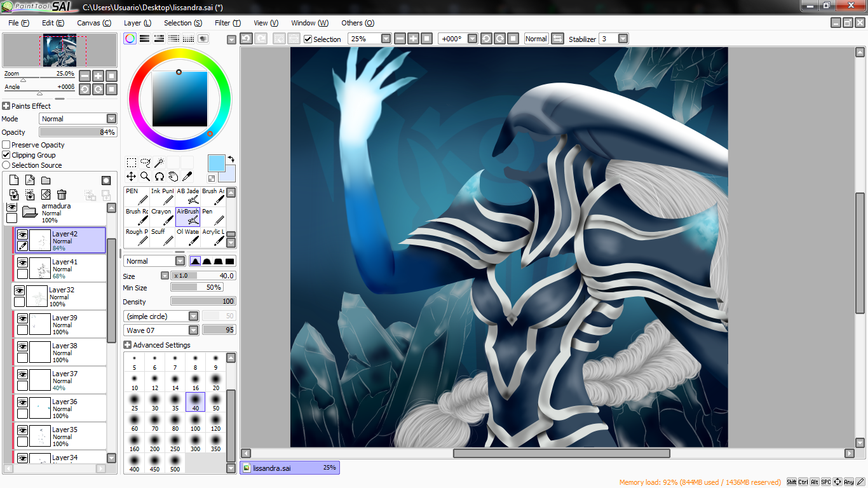Hide the armadura folder with eye
Viewport: 868px width, 488px height.
(x=11, y=207)
